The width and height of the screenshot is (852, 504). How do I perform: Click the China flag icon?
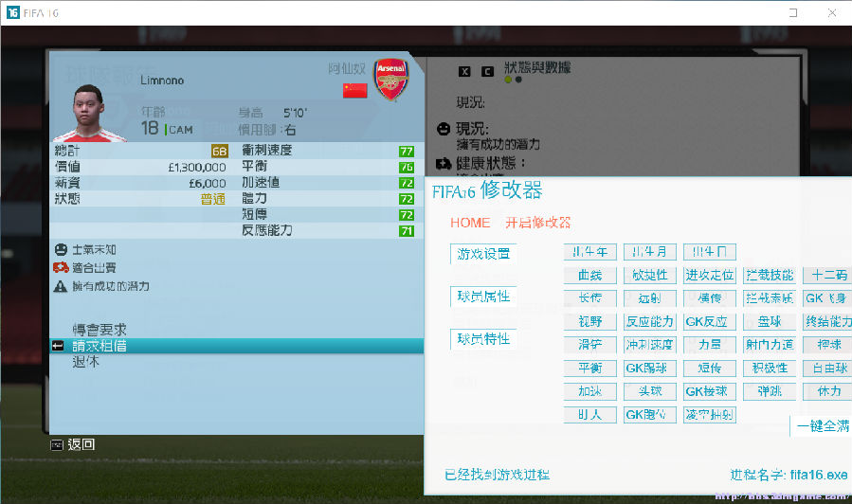point(354,90)
